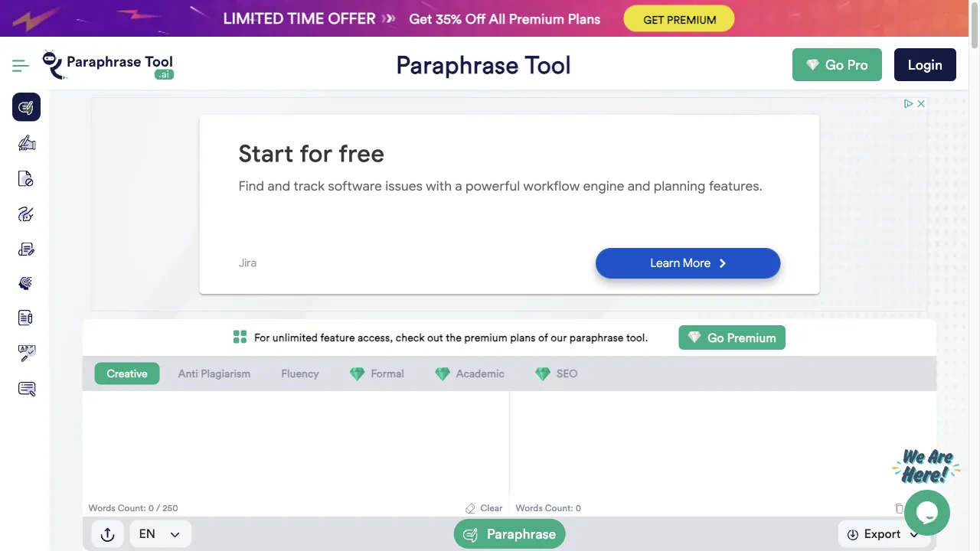Expand the Export dropdown
Image resolution: width=980 pixels, height=551 pixels.
884,534
